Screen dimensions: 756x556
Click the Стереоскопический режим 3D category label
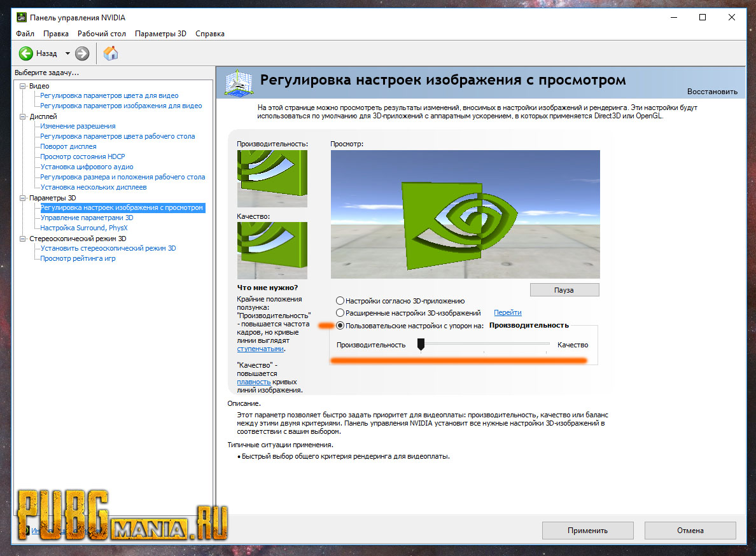78,239
